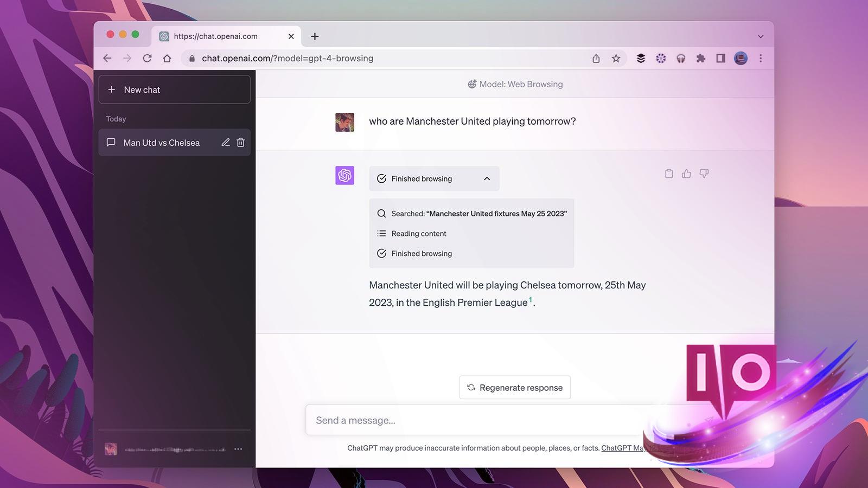868x488 pixels.
Task: Click the user question text
Action: (x=473, y=121)
